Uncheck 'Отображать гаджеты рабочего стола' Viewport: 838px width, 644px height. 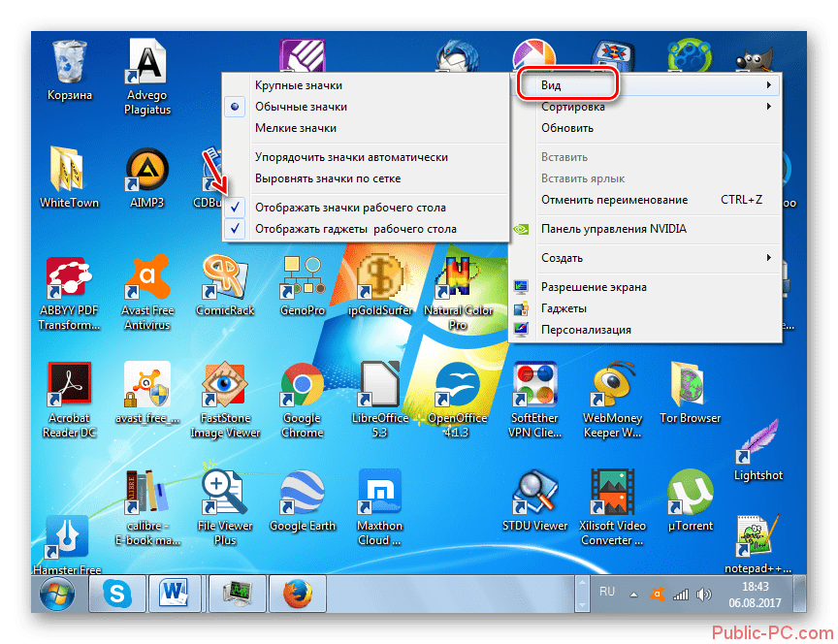(365, 229)
